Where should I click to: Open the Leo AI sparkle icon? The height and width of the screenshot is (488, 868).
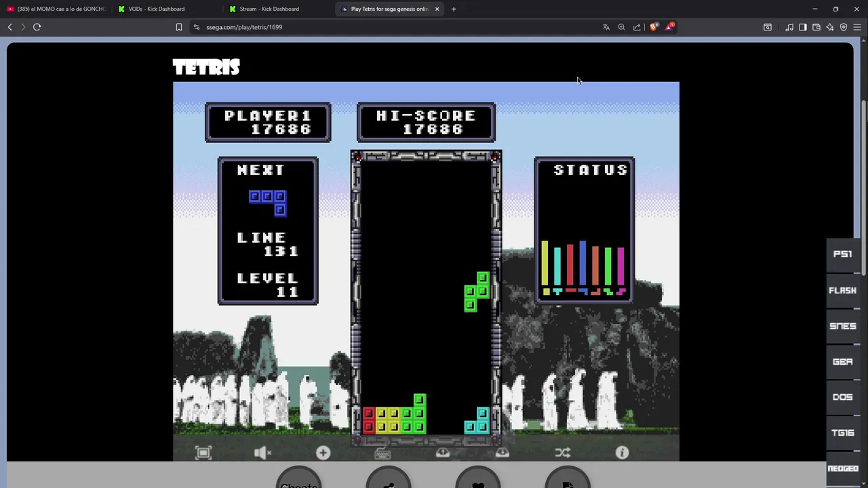coord(830,27)
